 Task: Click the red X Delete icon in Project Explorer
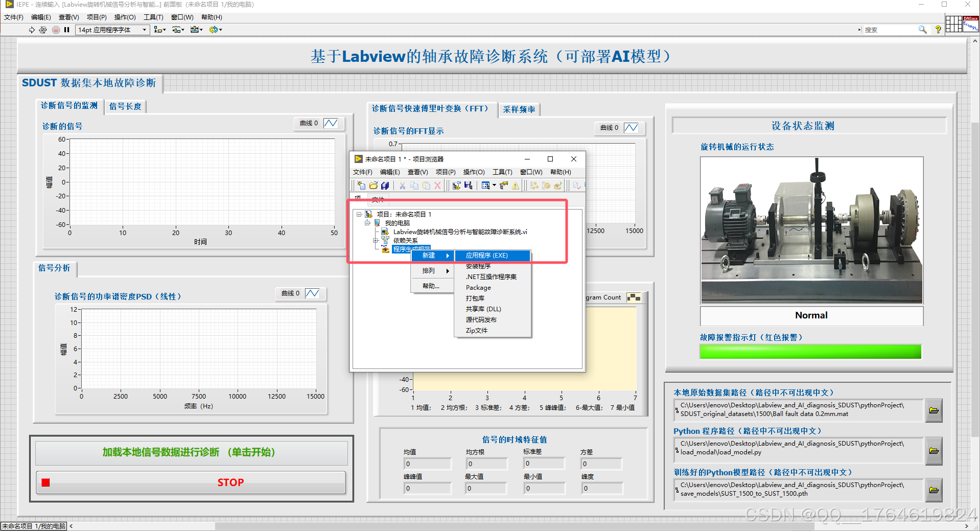click(437, 186)
